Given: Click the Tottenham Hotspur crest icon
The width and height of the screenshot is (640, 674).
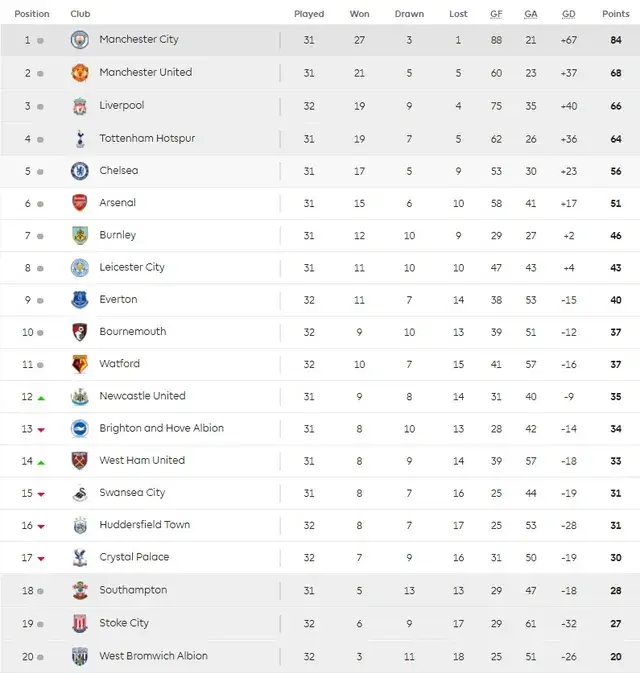Looking at the screenshot, I should (x=80, y=138).
